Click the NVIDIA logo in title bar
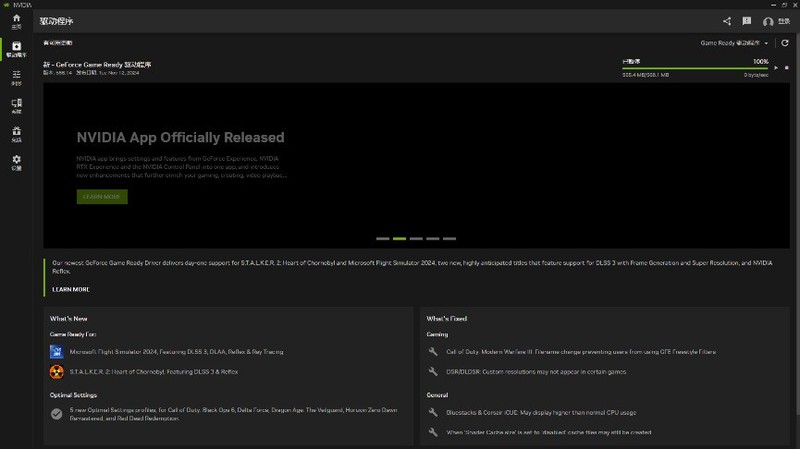Image resolution: width=800 pixels, height=449 pixels. [x=7, y=5]
